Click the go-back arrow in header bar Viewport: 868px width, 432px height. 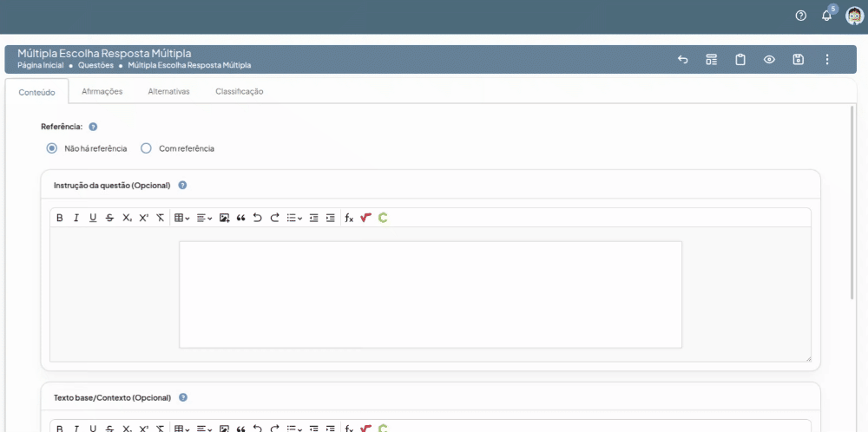tap(682, 60)
